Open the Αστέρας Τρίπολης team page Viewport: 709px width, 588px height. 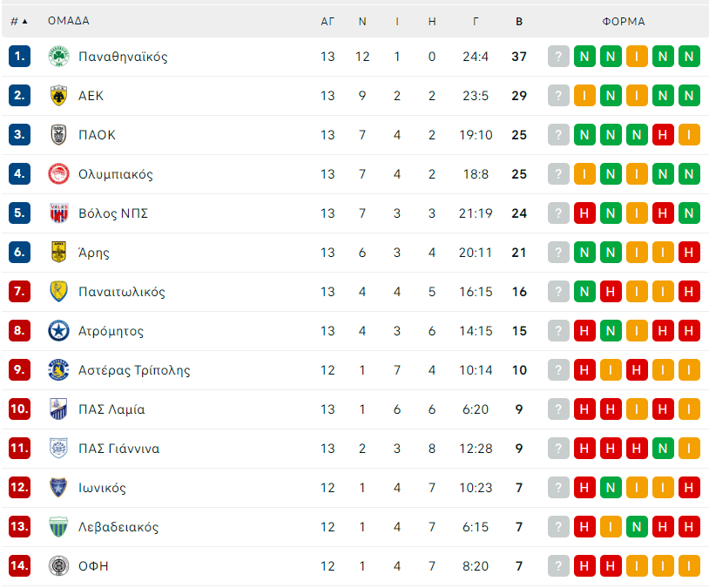tap(134, 370)
